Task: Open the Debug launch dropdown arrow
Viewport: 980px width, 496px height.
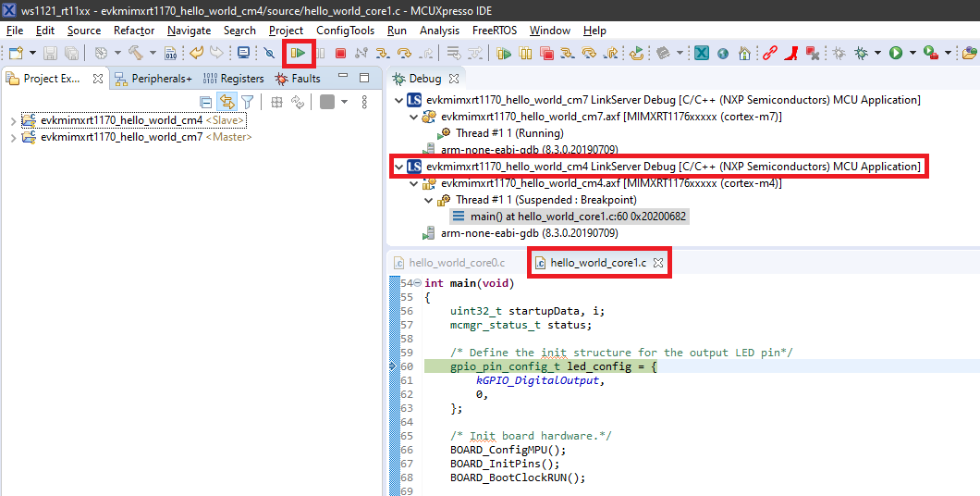Action: (x=878, y=54)
